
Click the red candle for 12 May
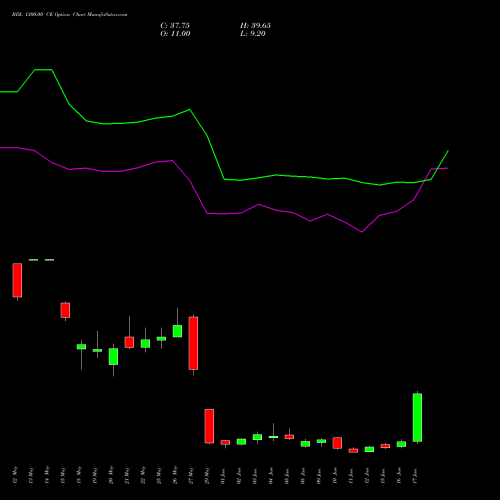[17, 280]
